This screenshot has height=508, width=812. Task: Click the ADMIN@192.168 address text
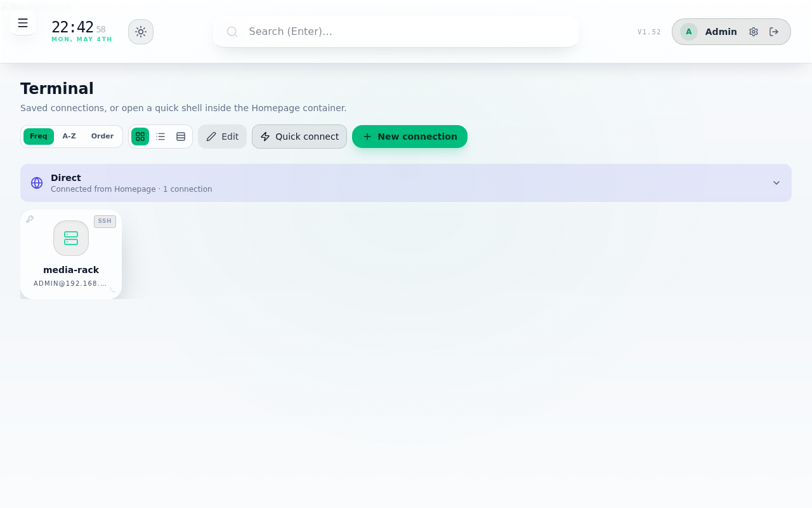click(70, 283)
